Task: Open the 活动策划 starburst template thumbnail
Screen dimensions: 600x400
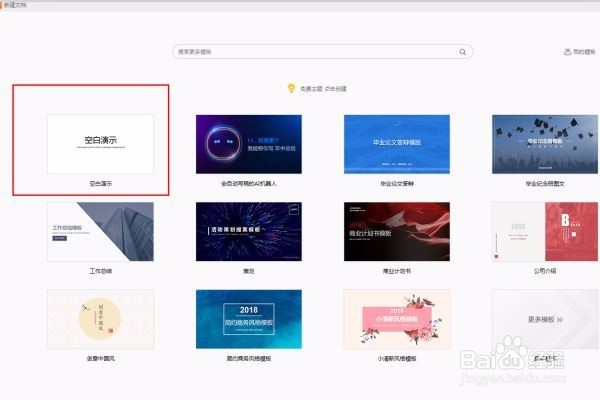Action: (x=249, y=232)
